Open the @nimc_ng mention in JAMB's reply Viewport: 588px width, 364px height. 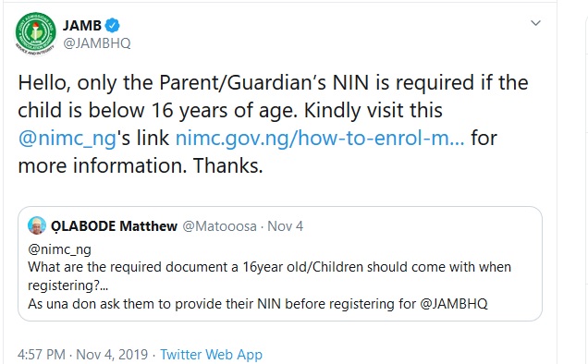(x=67, y=139)
